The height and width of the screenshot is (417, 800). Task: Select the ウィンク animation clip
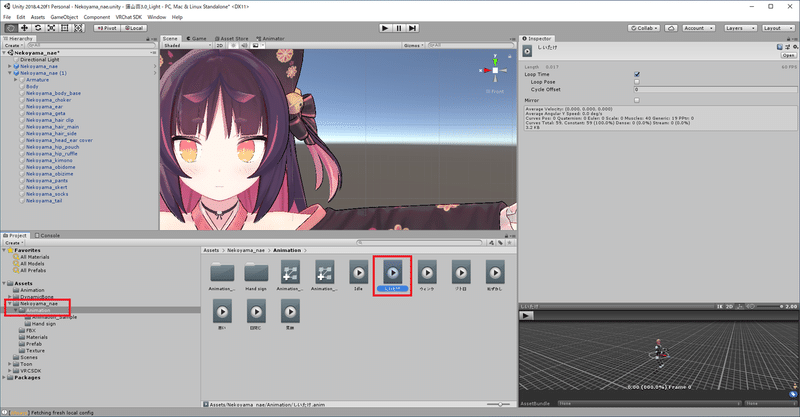pyautogui.click(x=427, y=276)
